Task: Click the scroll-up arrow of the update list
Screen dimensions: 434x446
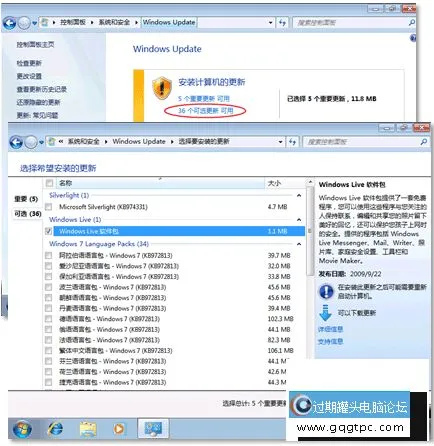Action: click(310, 182)
